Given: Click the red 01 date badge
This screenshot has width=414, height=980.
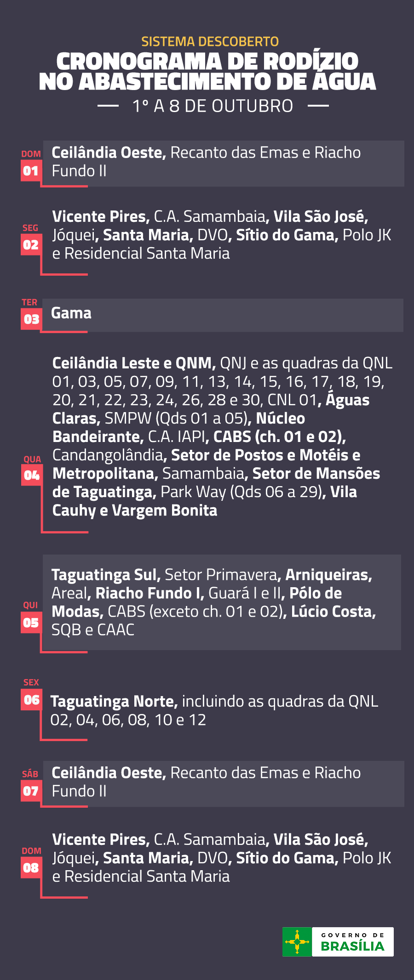Looking at the screenshot, I should tap(31, 171).
